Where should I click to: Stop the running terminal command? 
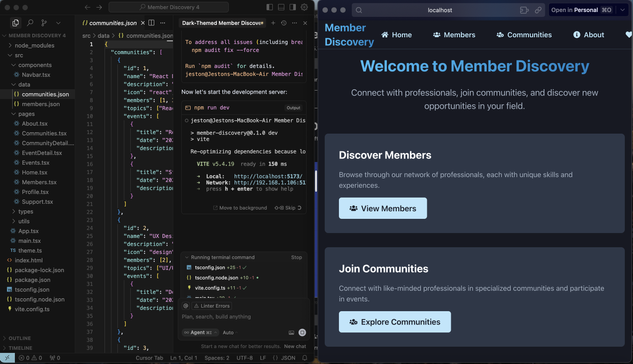click(x=296, y=257)
